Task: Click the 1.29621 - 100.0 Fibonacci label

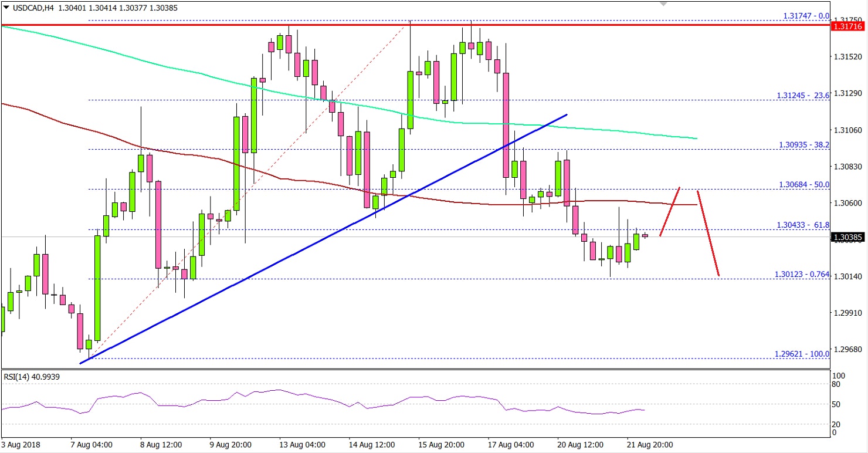Action: [x=801, y=354]
